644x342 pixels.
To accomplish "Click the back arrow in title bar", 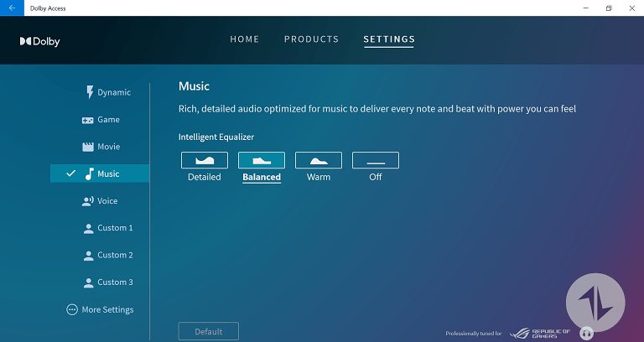I will pyautogui.click(x=11, y=8).
